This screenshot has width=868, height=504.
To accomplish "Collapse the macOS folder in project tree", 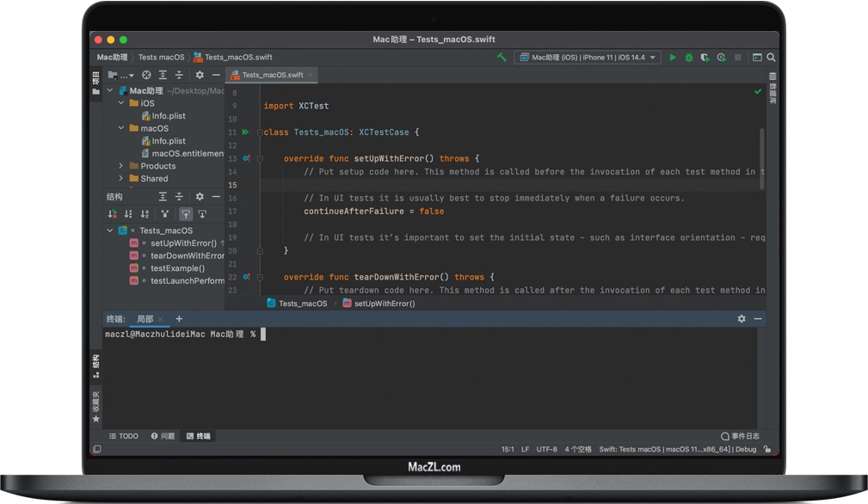I will (x=121, y=128).
